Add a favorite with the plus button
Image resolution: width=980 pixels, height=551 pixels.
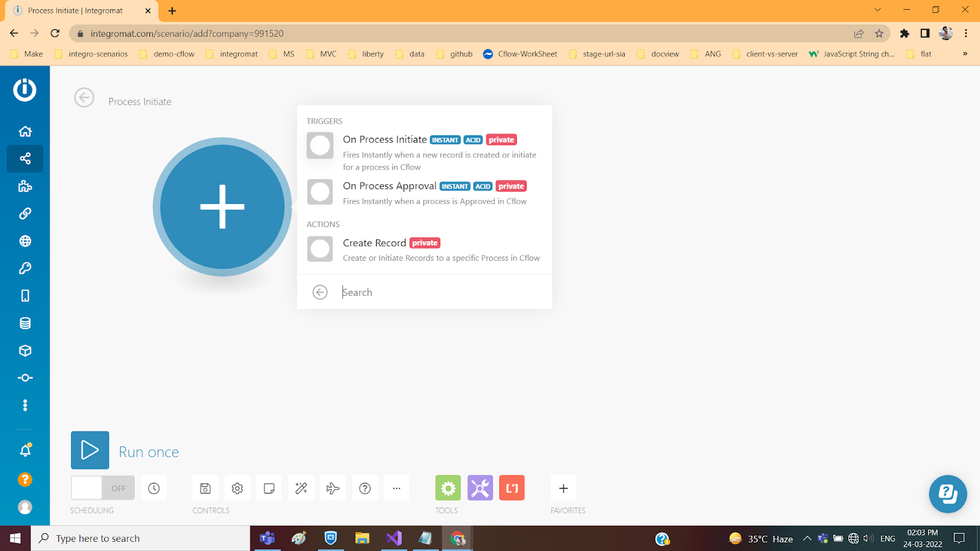pyautogui.click(x=563, y=488)
